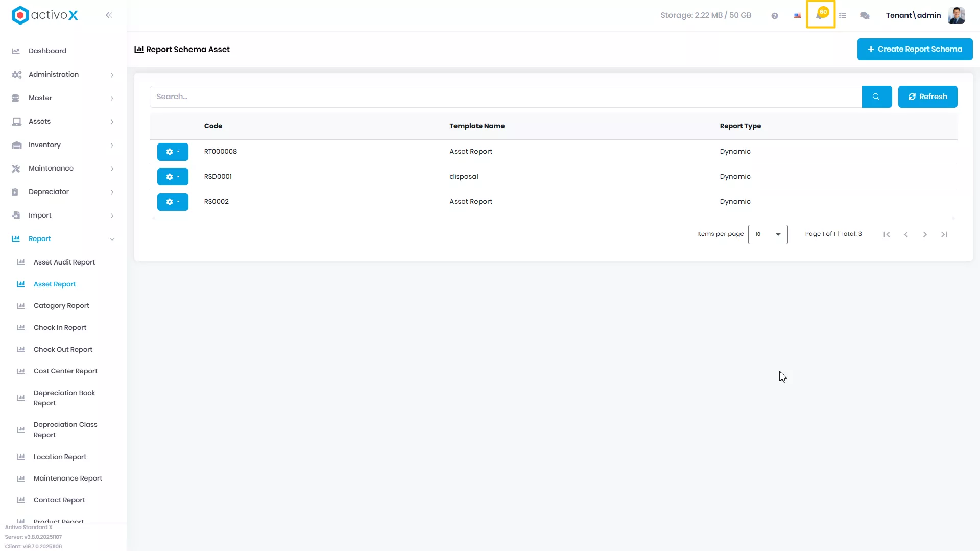Open notifications bell icon

pyautogui.click(x=821, y=14)
